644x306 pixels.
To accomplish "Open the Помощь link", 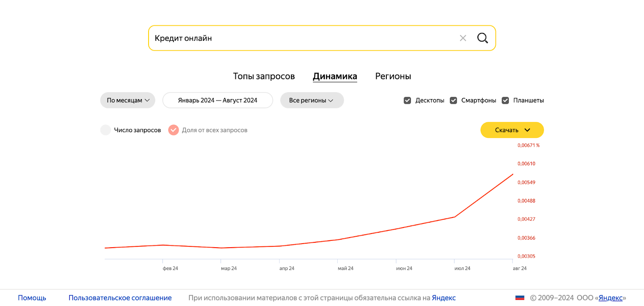I will pos(32,298).
